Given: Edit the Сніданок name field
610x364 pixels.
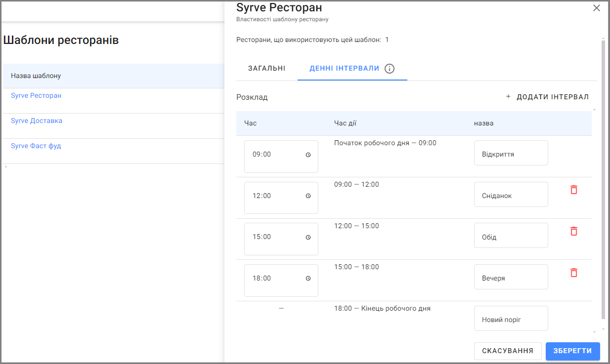Looking at the screenshot, I should (511, 195).
